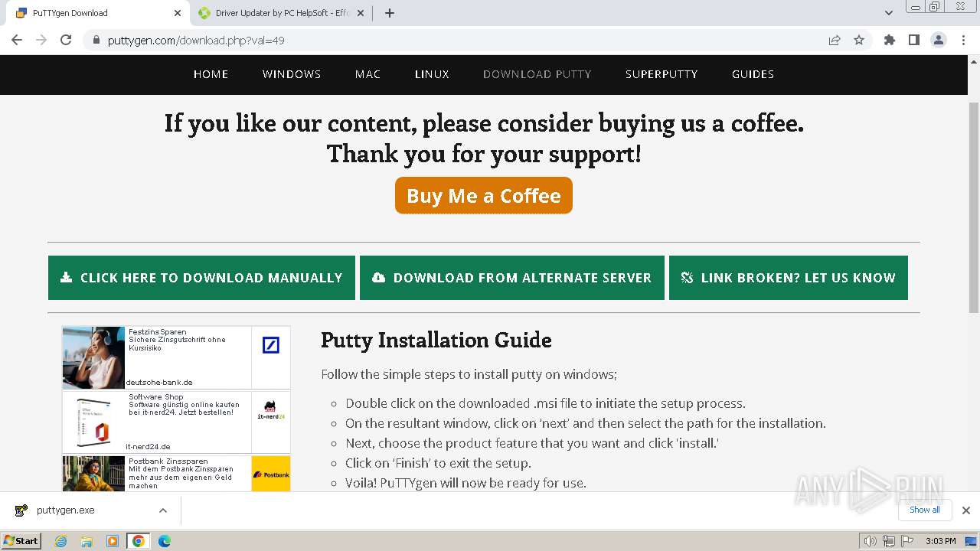Open the Chrome extensions puzzle icon

(x=890, y=40)
